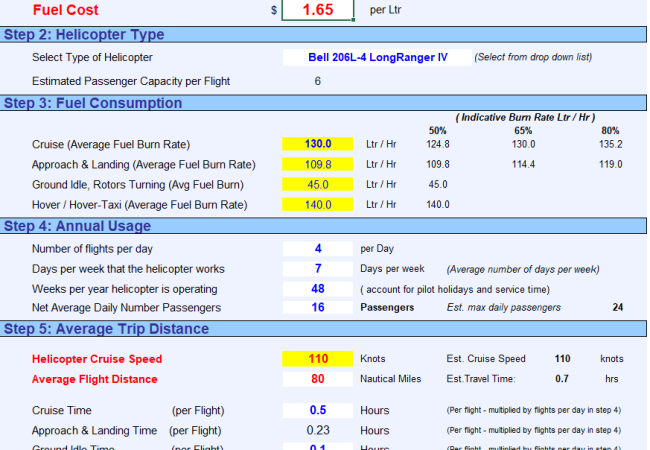Select the days per week value 7

pos(318,269)
